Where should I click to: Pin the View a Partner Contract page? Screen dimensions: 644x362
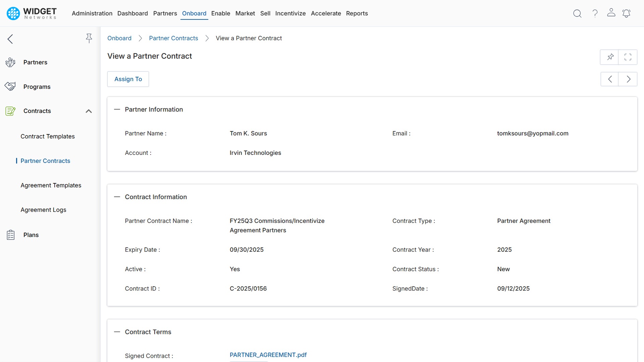[x=610, y=57]
